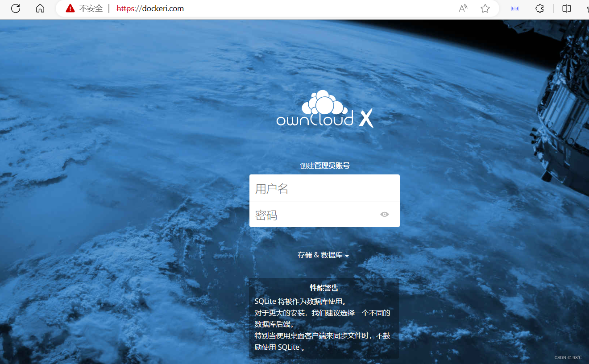589x364 pixels.
Task: Open the Extensions puzzle-piece icon
Action: (539, 8)
